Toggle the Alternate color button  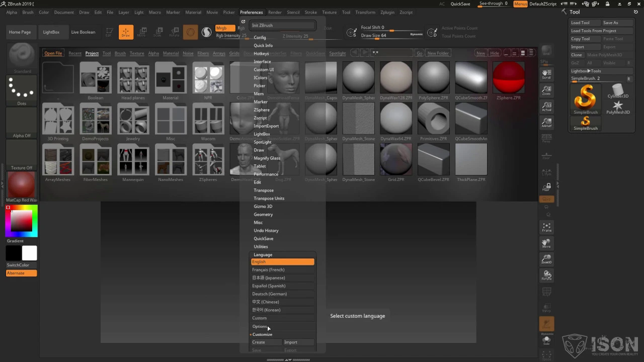pos(21,273)
